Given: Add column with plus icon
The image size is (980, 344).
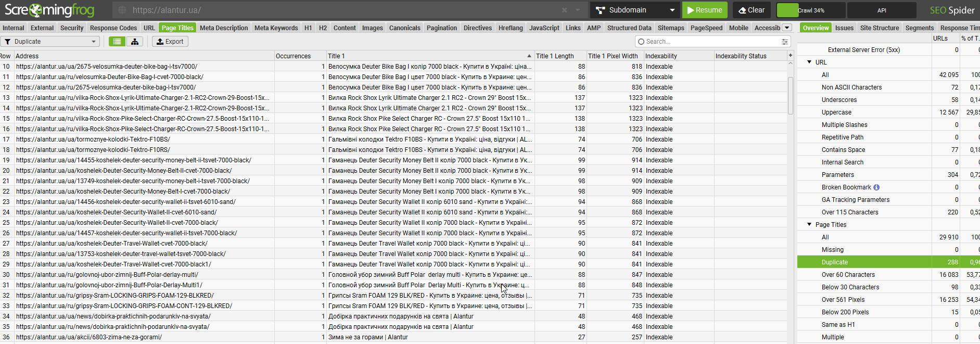Looking at the screenshot, I should (x=791, y=55).
